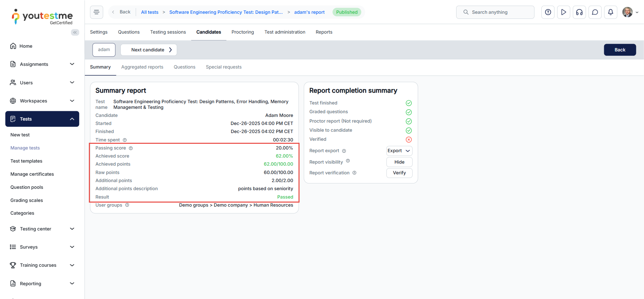Collapse the sidebar with double-chevron icon
This screenshot has height=299, width=644.
point(75,32)
